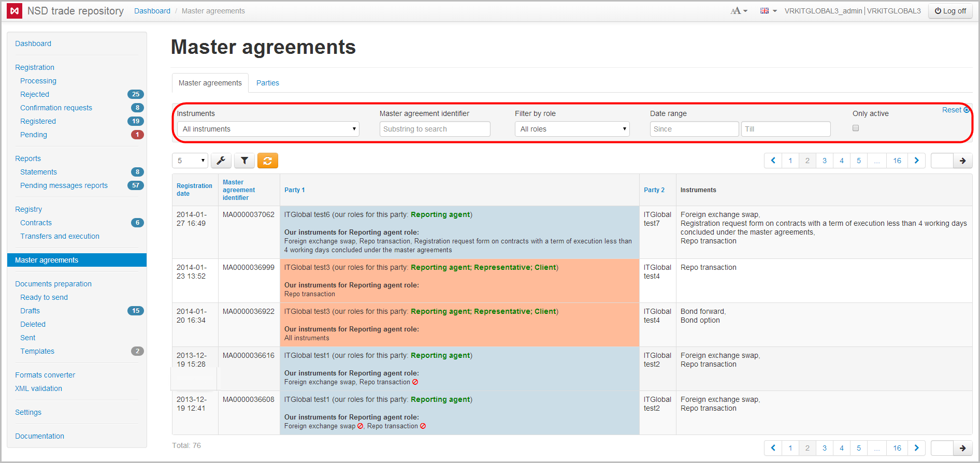Screen dimensions: 980x463
Task: Open Confirmation requests in sidebar
Action: (56, 108)
